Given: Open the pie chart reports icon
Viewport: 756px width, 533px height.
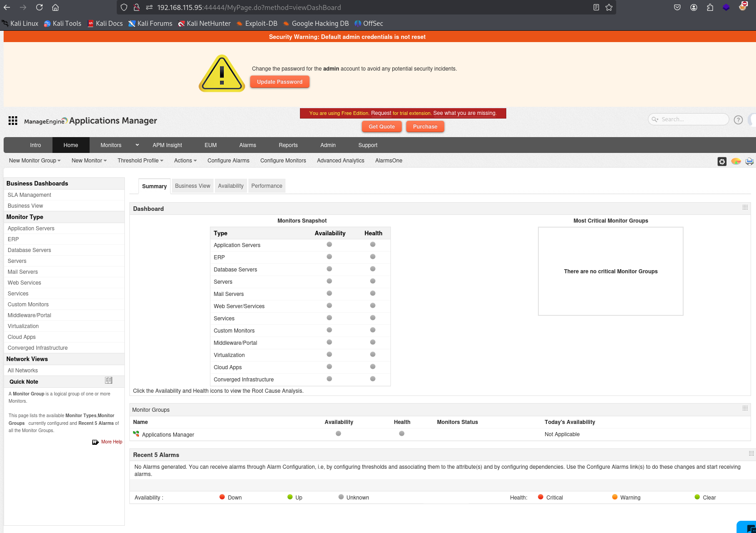Looking at the screenshot, I should [x=736, y=161].
